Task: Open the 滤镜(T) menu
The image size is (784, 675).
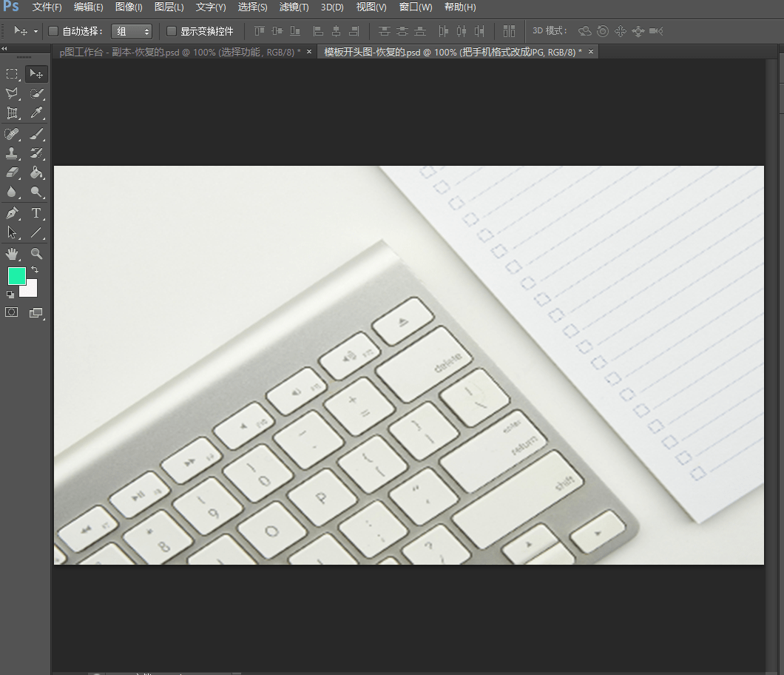Action: coord(294,7)
